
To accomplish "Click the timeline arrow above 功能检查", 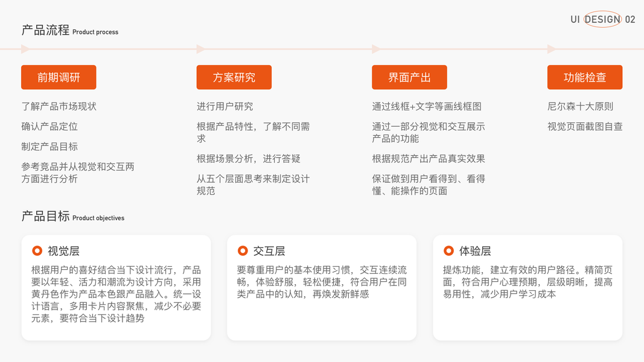I will [552, 49].
